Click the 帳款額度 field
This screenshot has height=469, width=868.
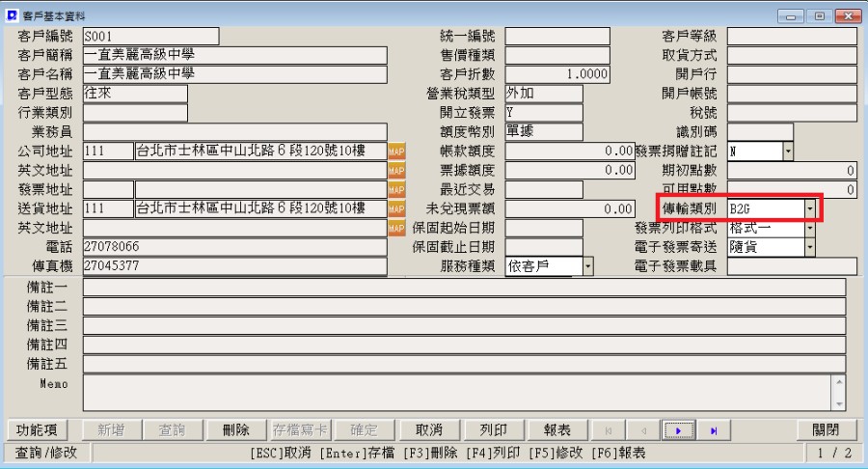pyautogui.click(x=570, y=152)
